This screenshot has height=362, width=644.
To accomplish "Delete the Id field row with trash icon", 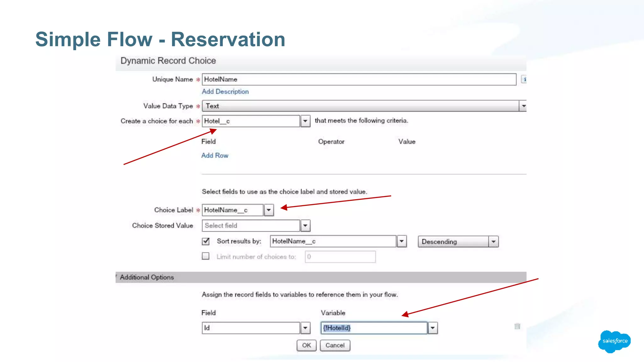I will pos(517,326).
